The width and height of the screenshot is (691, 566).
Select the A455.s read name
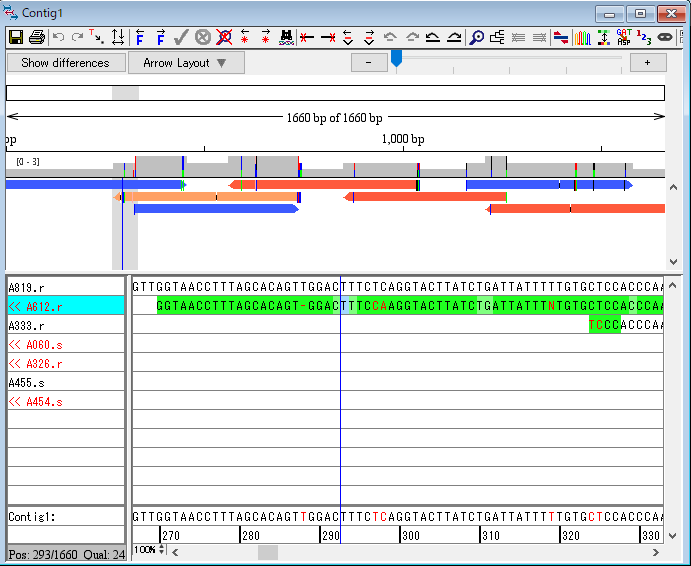[26, 383]
